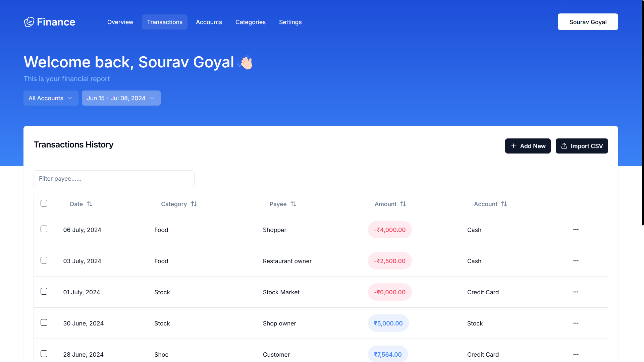The width and height of the screenshot is (644, 362).
Task: Switch to the Overview tab
Action: 120,22
